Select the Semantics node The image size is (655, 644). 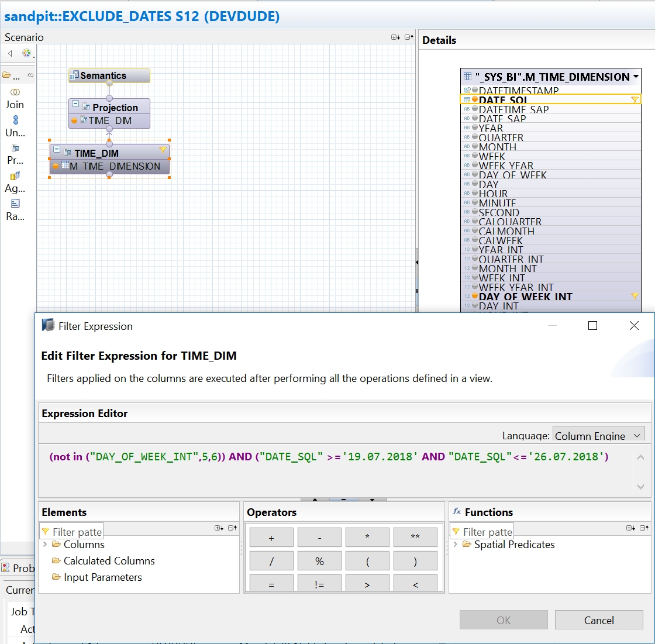tap(109, 75)
